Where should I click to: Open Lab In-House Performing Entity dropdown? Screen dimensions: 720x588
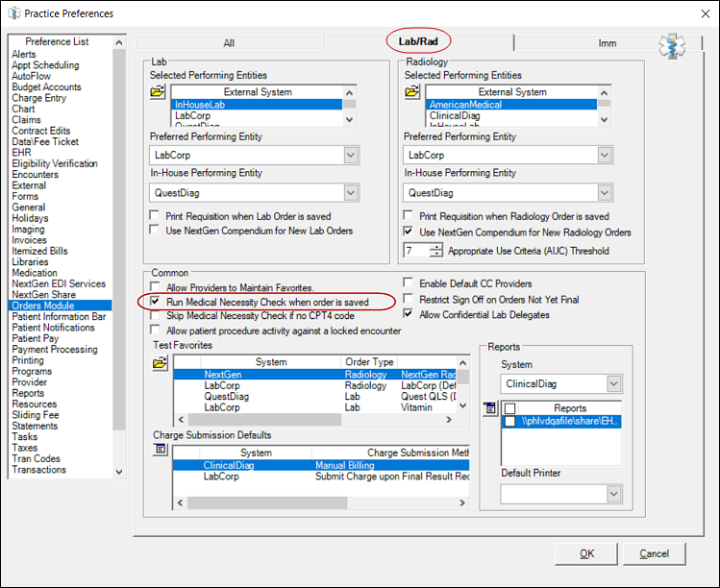pos(351,193)
